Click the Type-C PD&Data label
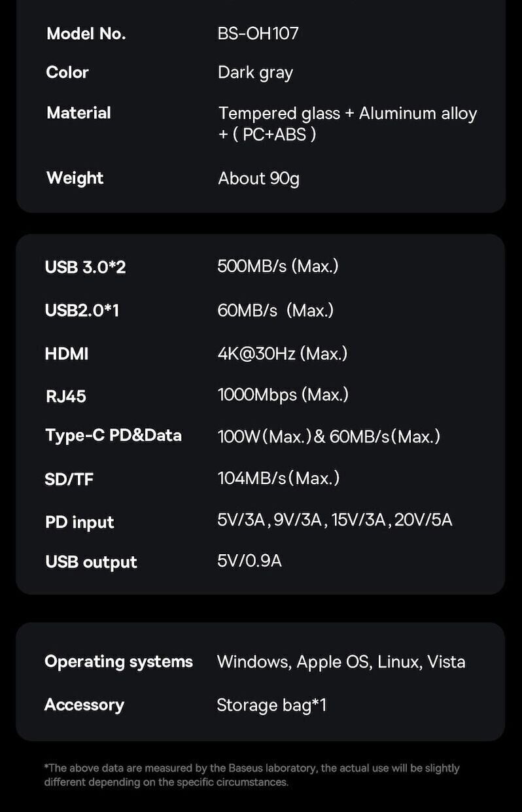Image resolution: width=522 pixels, height=812 pixels. pyautogui.click(x=113, y=436)
